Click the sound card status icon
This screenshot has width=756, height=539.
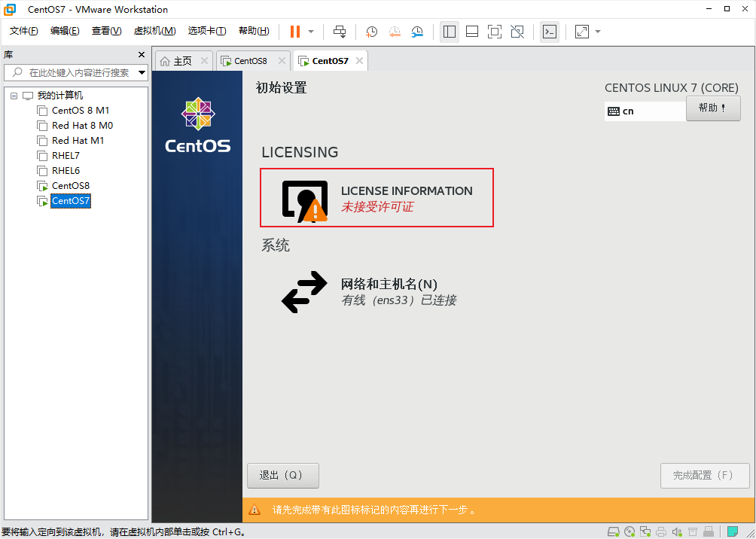(x=676, y=532)
